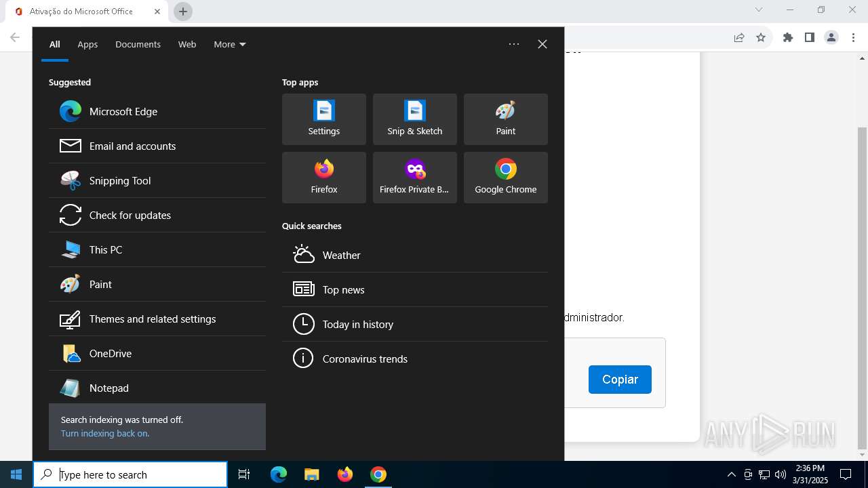Open network status in system tray

(x=764, y=474)
